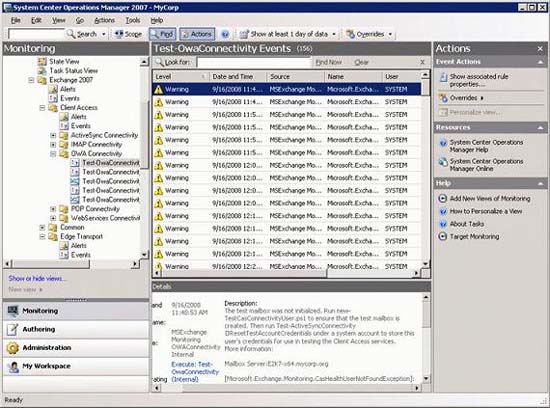
Task: Click the Alerts icon under Edge Transport
Action: (x=64, y=246)
